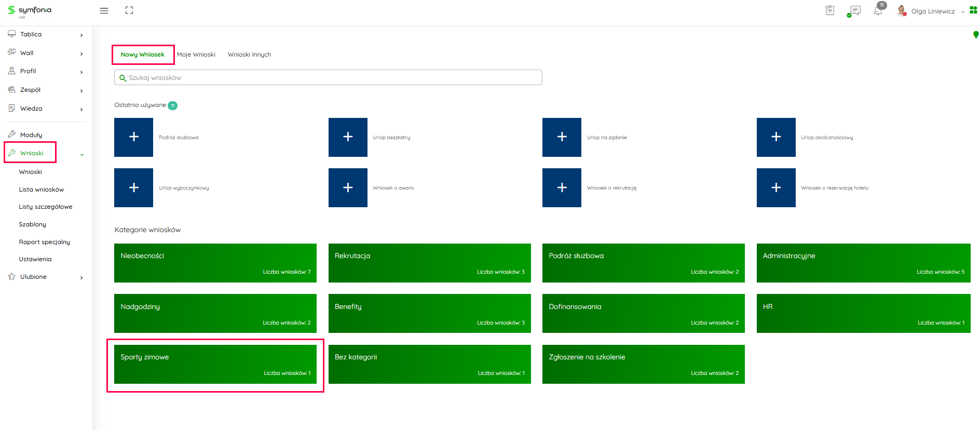980x430 pixels.
Task: Toggle fullscreen mode icon
Action: tap(129, 10)
